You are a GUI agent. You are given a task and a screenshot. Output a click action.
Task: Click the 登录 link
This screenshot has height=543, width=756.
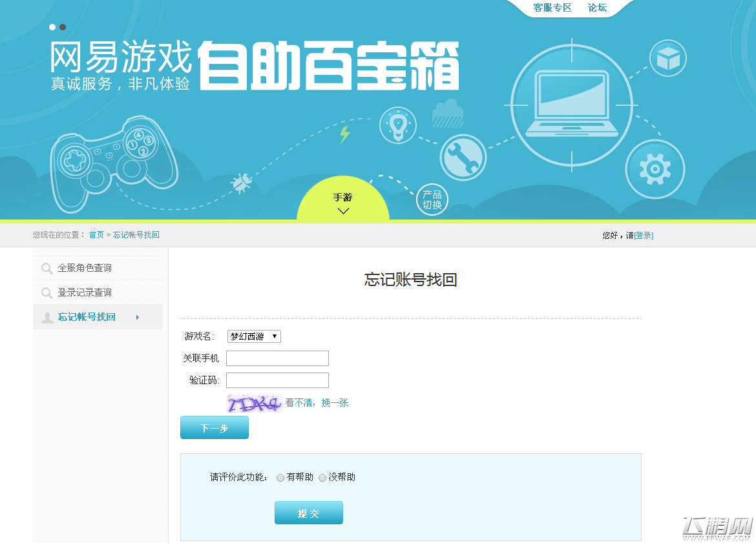[x=644, y=236]
